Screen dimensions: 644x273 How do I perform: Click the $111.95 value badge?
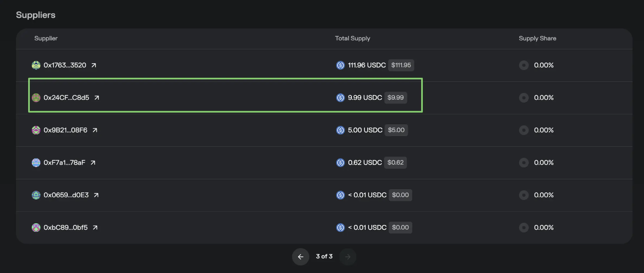tap(401, 65)
